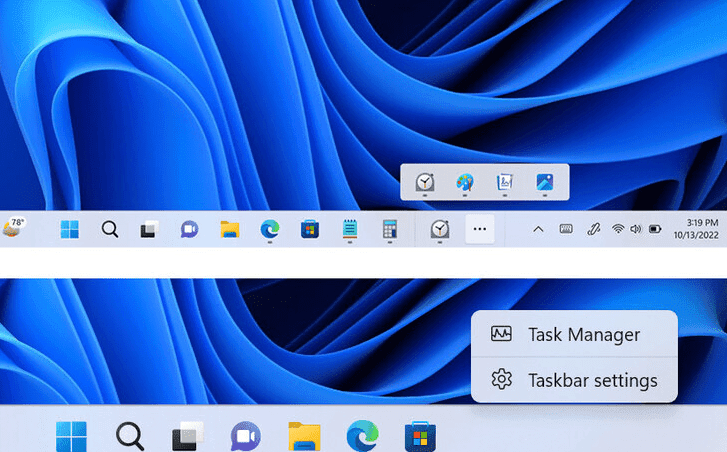Click the Start button in the upper taskbar

pyautogui.click(x=69, y=229)
